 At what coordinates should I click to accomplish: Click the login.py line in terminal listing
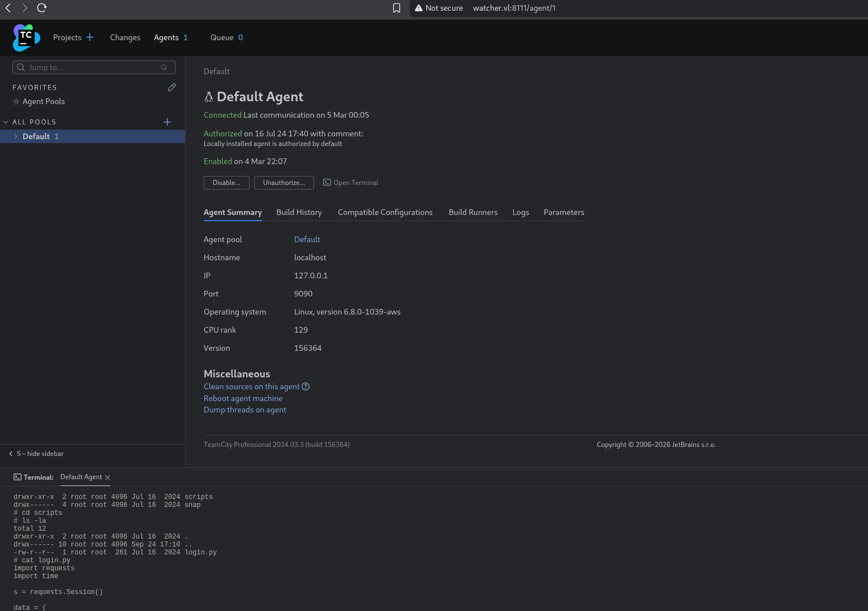pos(115,553)
